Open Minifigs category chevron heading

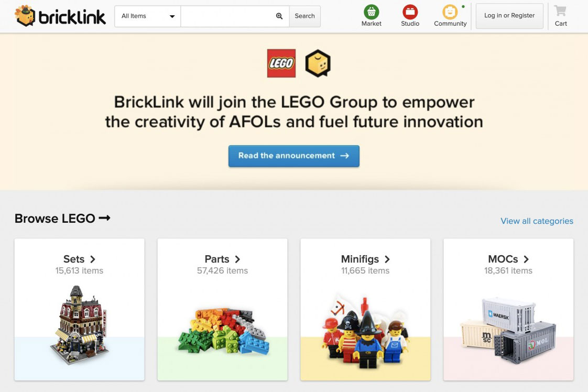point(365,259)
